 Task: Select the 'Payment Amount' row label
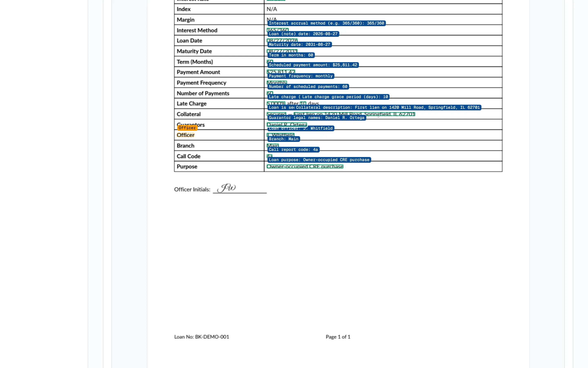click(x=198, y=72)
